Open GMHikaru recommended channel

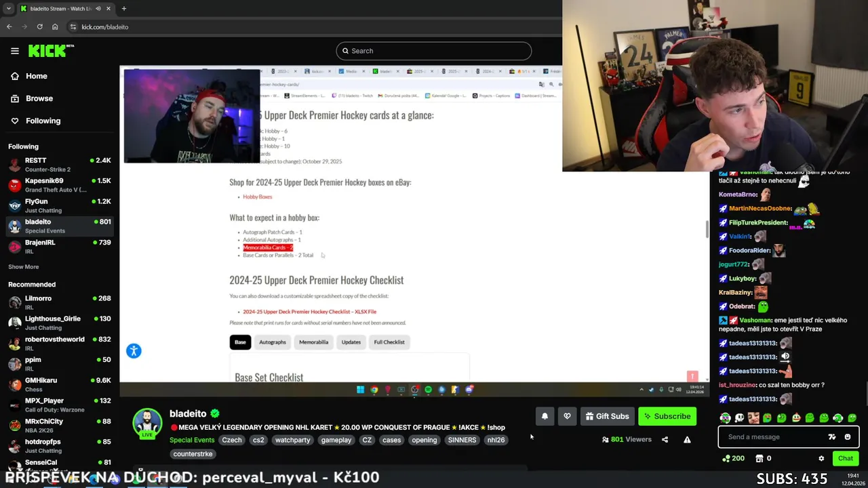60,384
